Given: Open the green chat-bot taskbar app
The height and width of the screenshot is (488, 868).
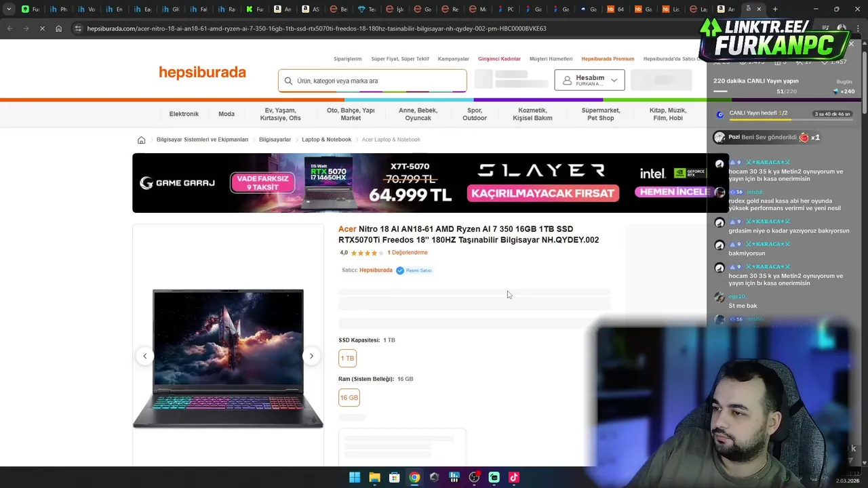Looking at the screenshot, I should pyautogui.click(x=494, y=477).
